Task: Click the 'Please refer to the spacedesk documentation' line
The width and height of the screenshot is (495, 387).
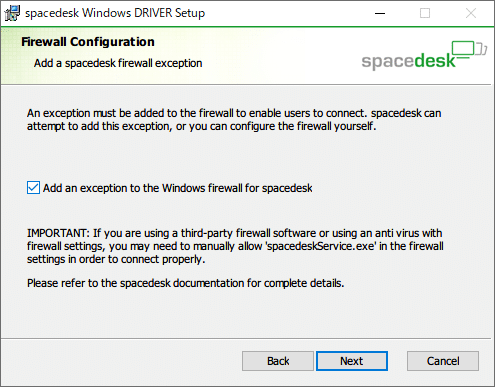Action: tap(185, 283)
